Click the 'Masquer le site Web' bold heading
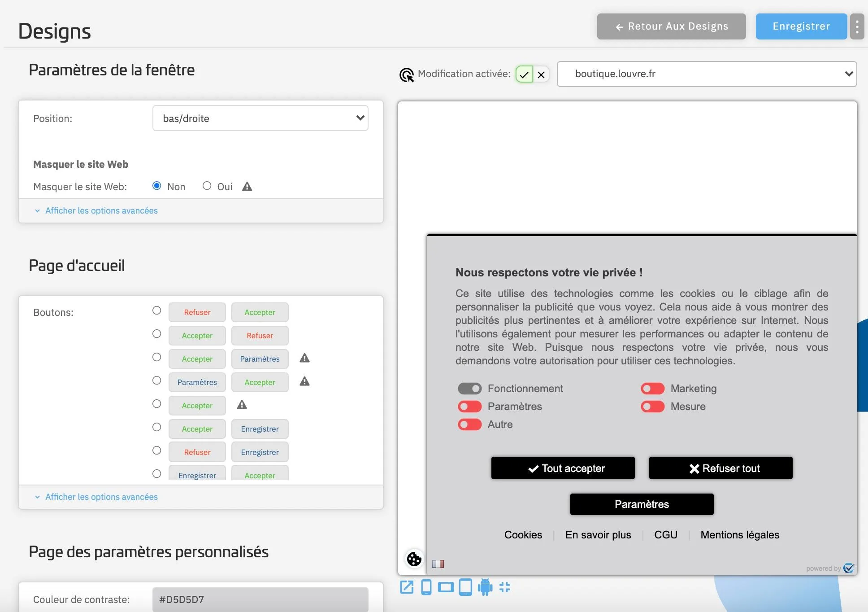 click(x=81, y=165)
